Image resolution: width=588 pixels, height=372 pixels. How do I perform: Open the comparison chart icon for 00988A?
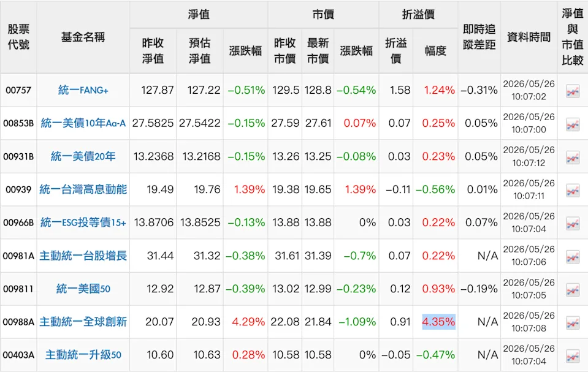[573, 323]
